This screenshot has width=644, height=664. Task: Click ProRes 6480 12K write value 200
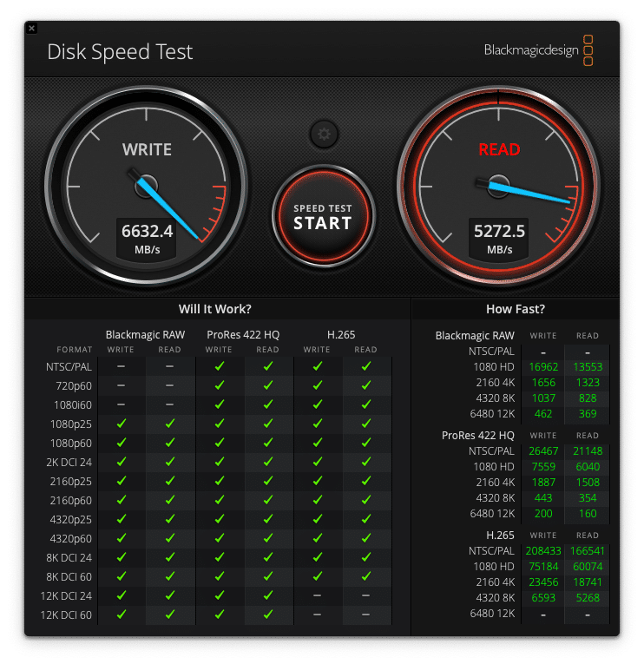tap(543, 514)
